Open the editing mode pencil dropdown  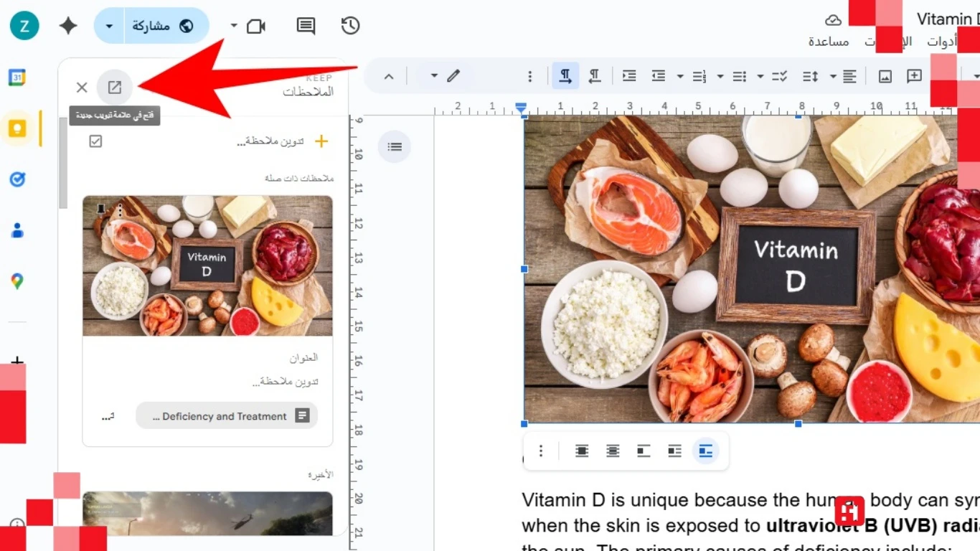(x=445, y=76)
